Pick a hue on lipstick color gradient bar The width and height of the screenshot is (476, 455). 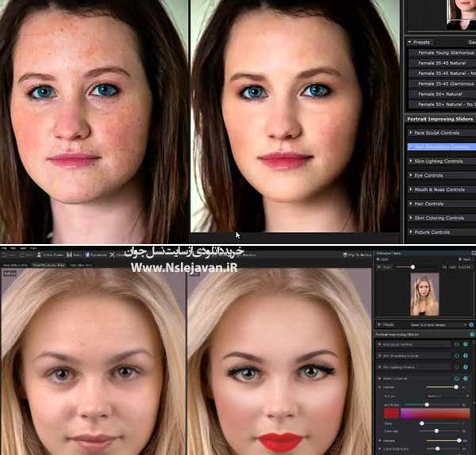pyautogui.click(x=435, y=413)
